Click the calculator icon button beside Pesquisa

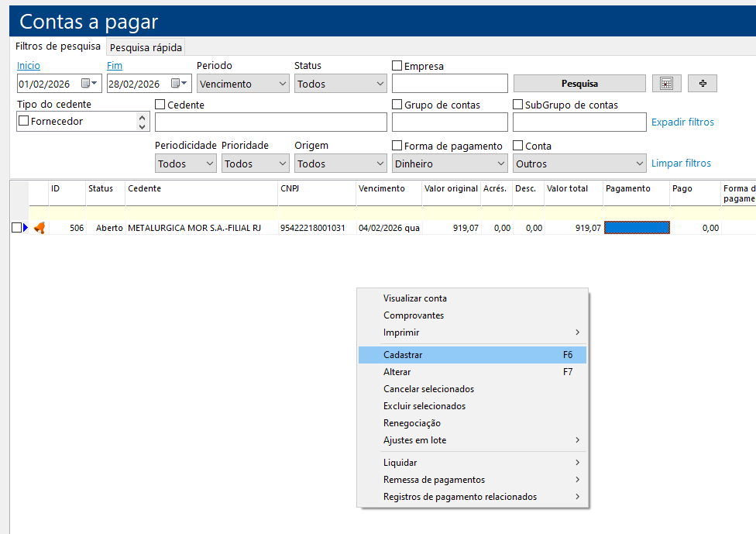(x=666, y=84)
